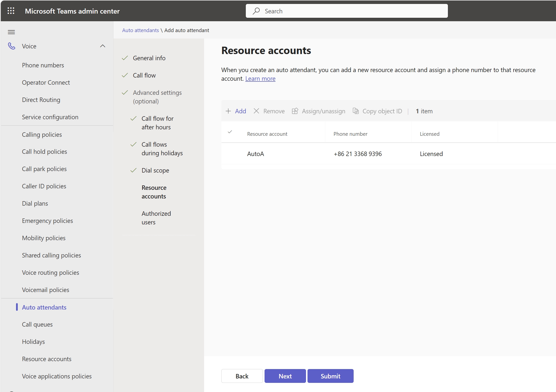Click the search magnifier icon

(256, 11)
